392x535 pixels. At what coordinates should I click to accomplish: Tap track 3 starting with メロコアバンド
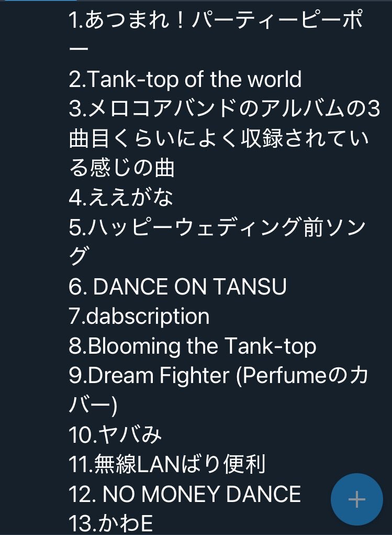(225, 138)
